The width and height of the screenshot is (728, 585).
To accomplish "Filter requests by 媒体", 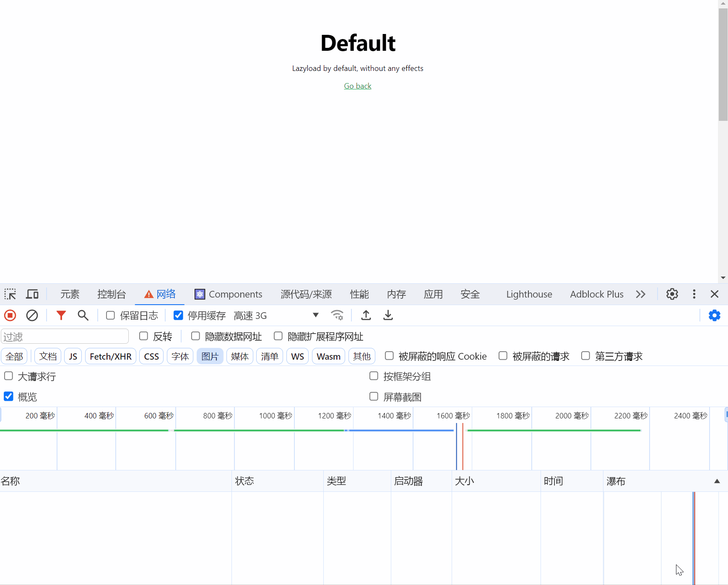I will [x=240, y=356].
